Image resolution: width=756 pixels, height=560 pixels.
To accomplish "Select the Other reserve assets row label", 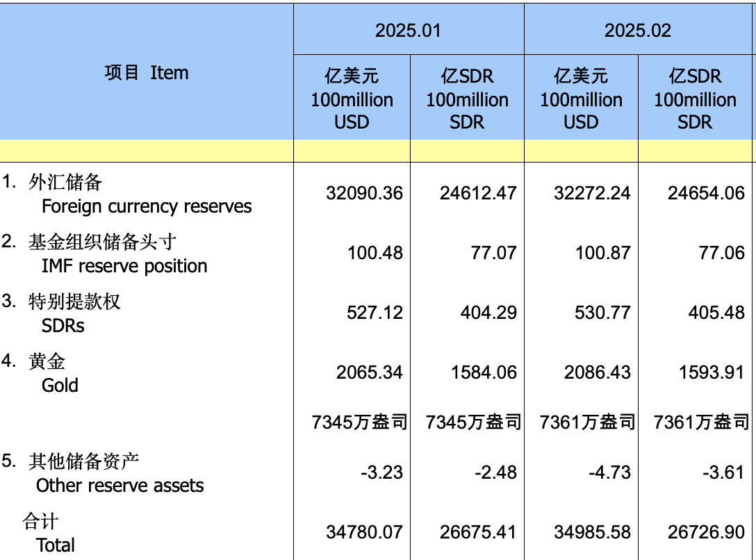I will [120, 485].
